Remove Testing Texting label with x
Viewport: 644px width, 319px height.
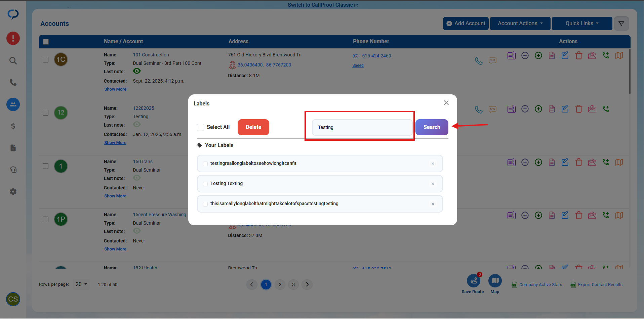[433, 184]
